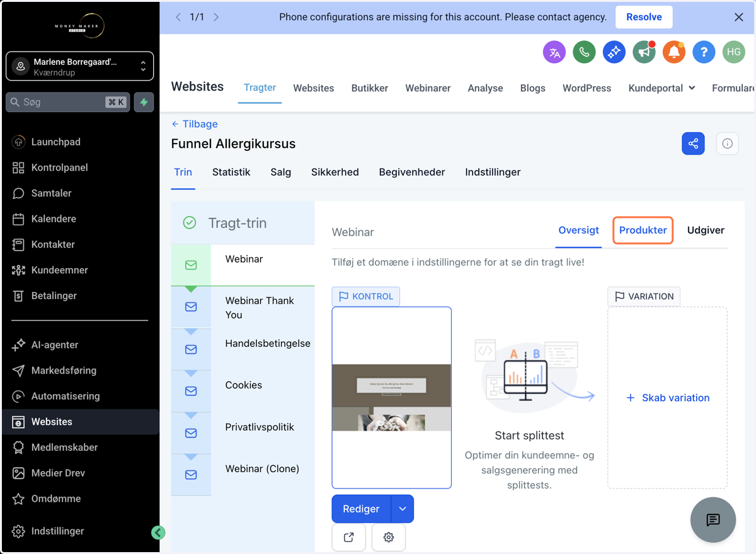Image resolution: width=756 pixels, height=554 pixels.
Task: Open the chat widget bubble
Action: 713,520
